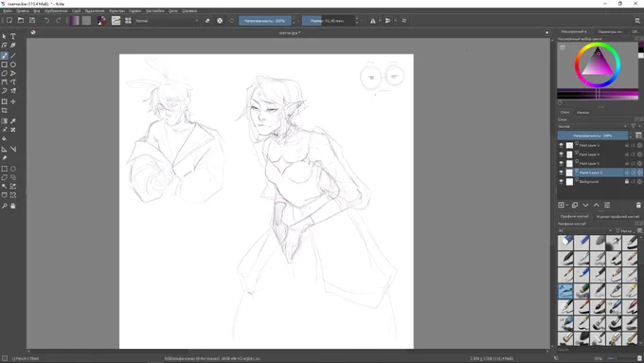
Task: Open the Окно menu
Action: pos(173,10)
